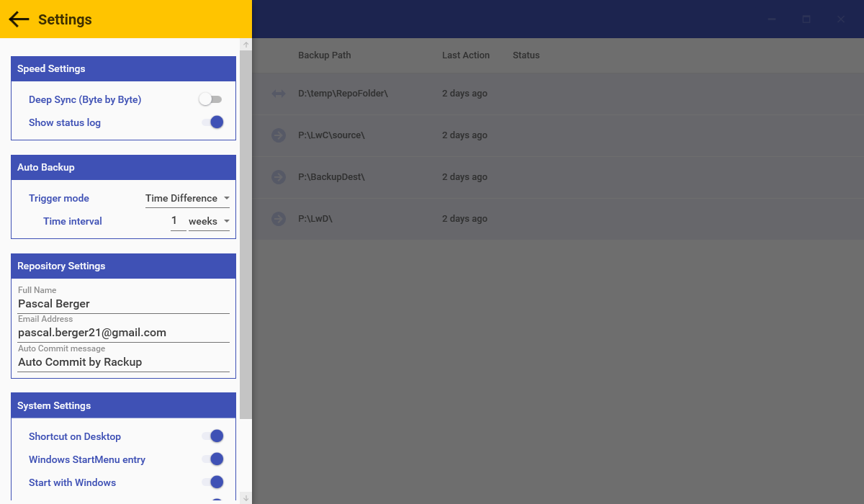The height and width of the screenshot is (504, 864).
Task: Toggle Start with Windows switch
Action: pyautogui.click(x=212, y=482)
